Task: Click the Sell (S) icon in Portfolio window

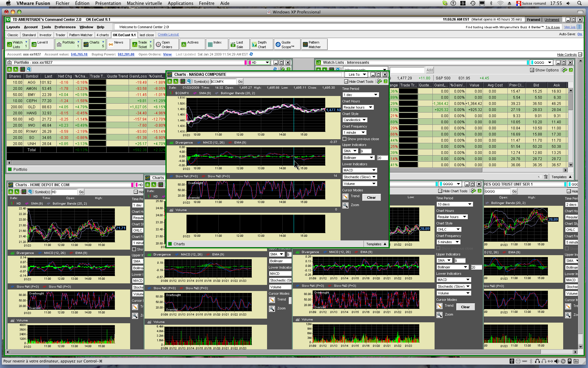Action: 16,69
